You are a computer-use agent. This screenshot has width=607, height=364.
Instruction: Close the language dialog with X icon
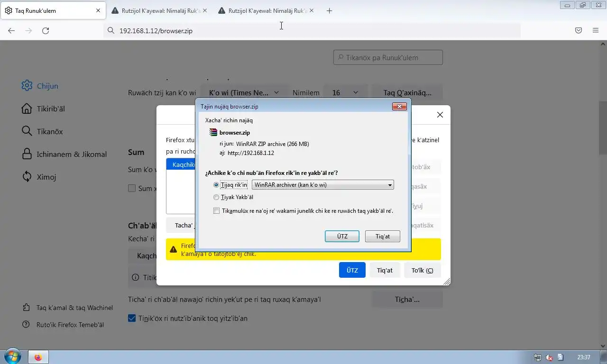(x=440, y=115)
